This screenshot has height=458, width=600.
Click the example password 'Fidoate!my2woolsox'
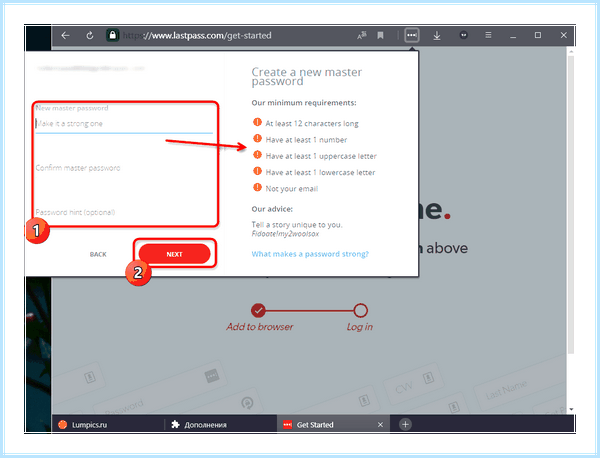pos(285,234)
